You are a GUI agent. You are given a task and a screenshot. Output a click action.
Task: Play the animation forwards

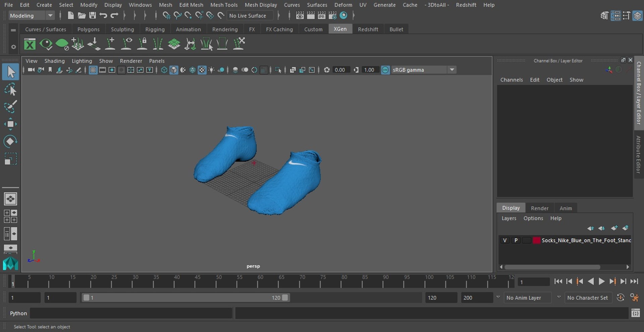pos(601,281)
